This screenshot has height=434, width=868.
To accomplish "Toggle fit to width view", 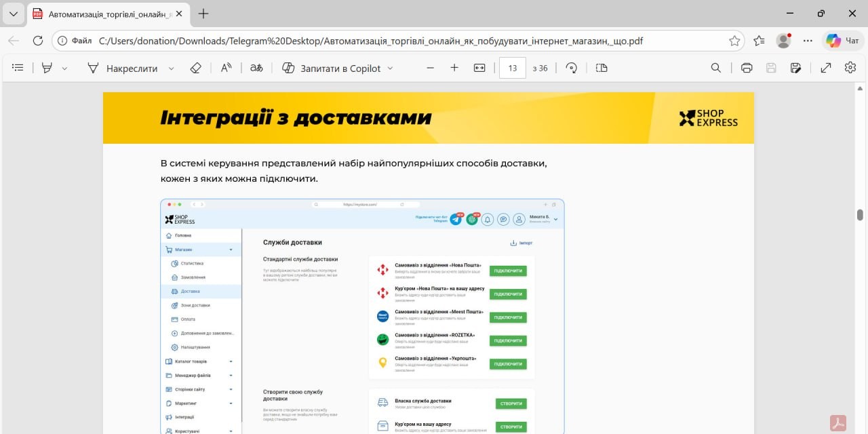I will coord(479,68).
